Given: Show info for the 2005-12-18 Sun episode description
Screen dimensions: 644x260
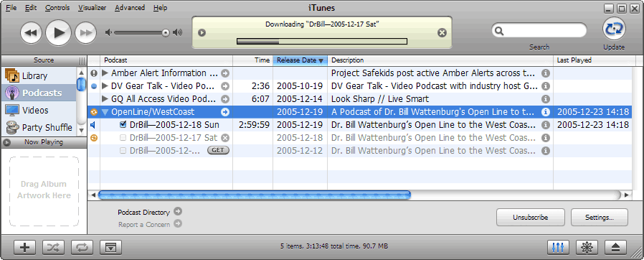Looking at the screenshot, I should tap(546, 125).
